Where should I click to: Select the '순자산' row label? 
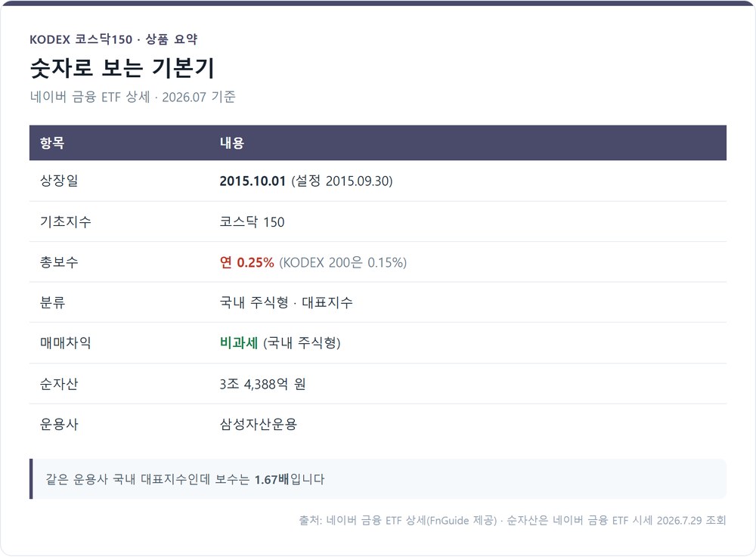pyautogui.click(x=59, y=383)
